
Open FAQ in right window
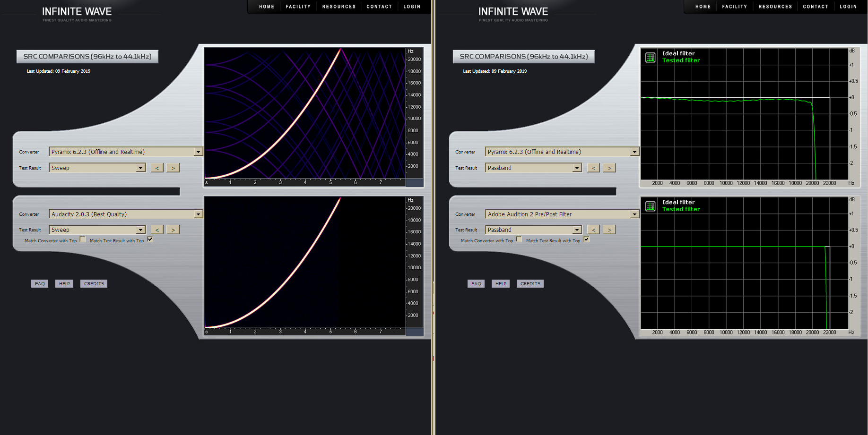pos(476,283)
